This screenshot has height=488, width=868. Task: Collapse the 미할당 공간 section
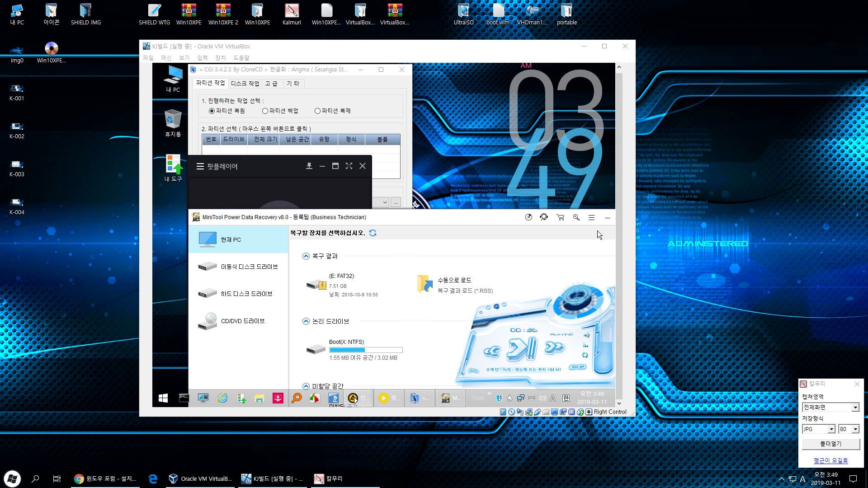pos(306,386)
